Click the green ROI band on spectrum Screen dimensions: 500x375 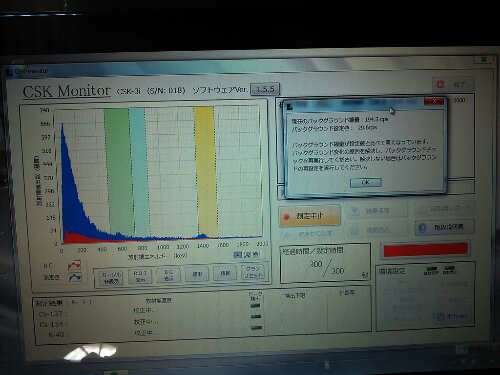[119, 172]
